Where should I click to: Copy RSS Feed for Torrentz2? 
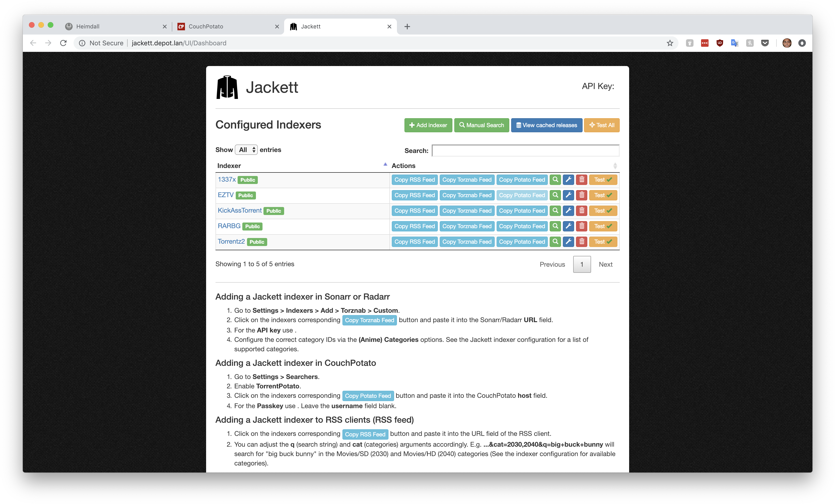pos(415,242)
